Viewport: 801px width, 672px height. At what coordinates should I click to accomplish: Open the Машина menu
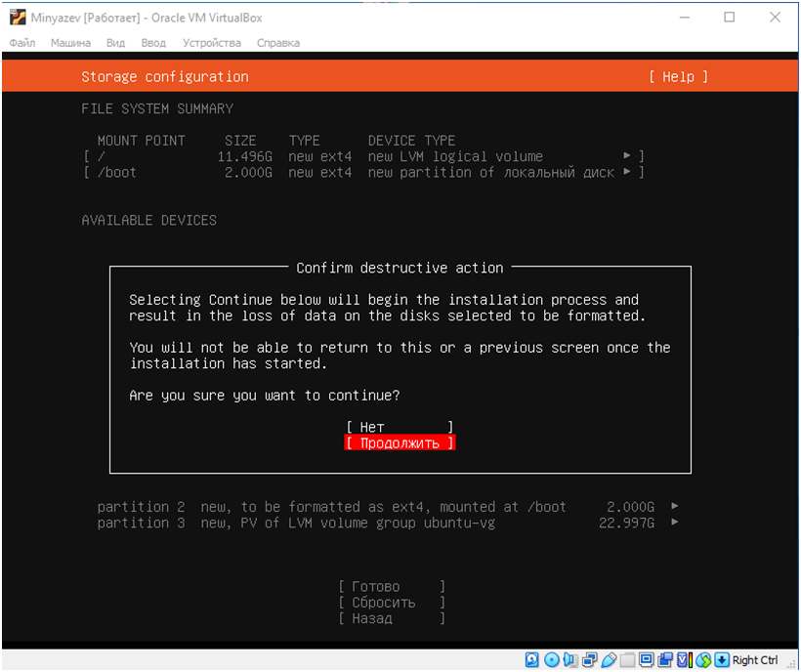[70, 43]
